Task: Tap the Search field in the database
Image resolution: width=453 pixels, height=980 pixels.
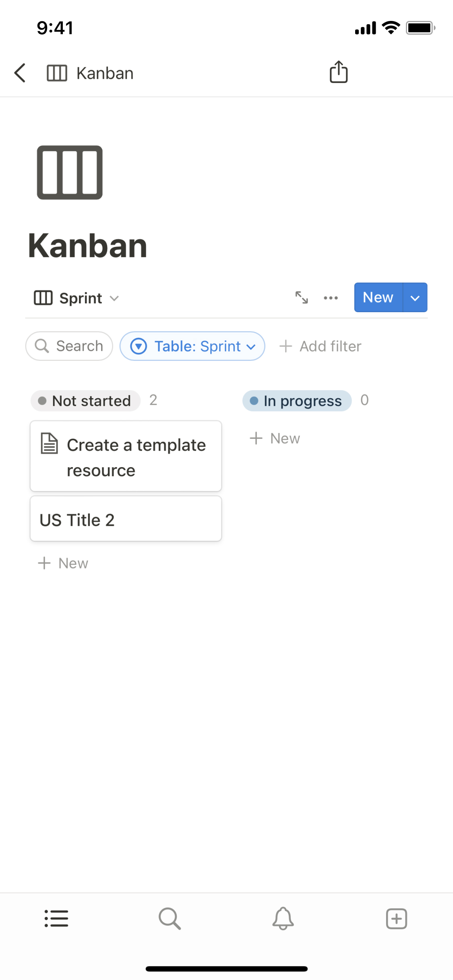Action: 69,346
